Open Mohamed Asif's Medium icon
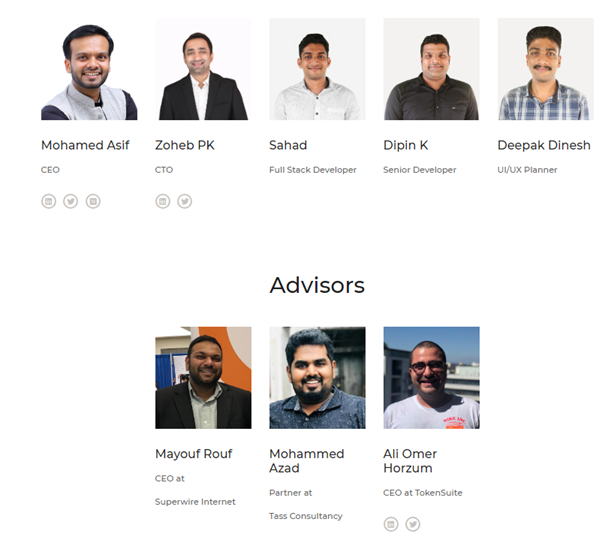 point(93,201)
